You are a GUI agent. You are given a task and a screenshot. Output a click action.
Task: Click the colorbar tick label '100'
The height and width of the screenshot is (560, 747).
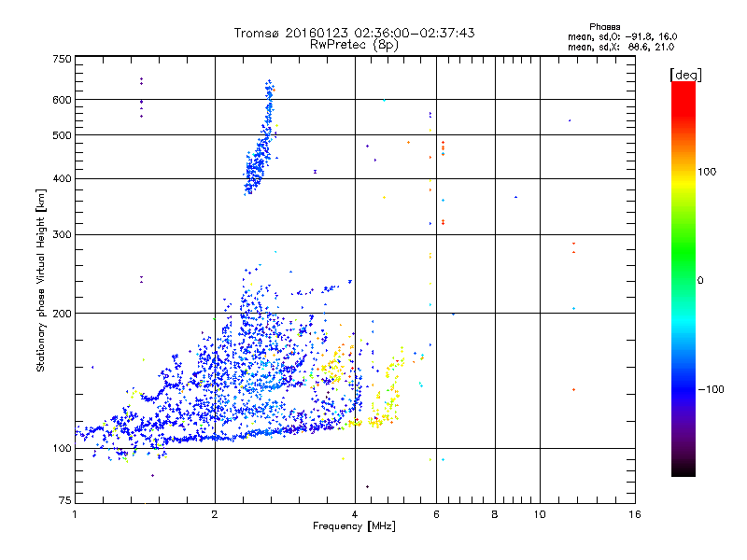[707, 172]
